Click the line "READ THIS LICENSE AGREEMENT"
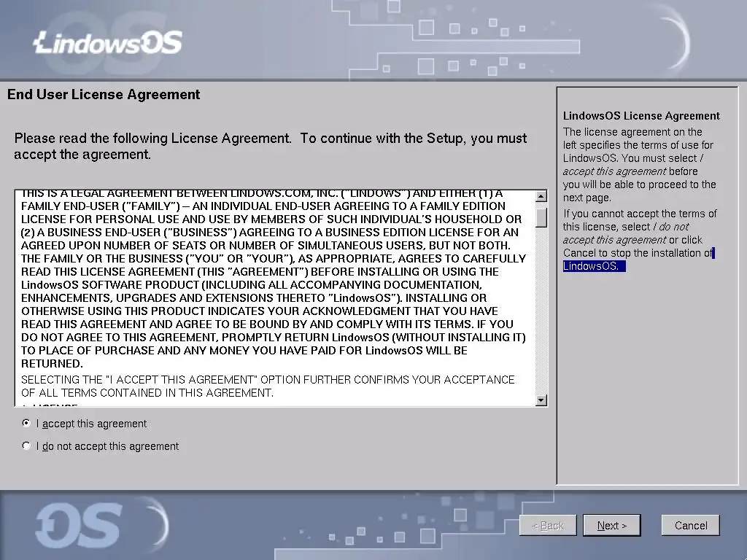The width and height of the screenshot is (747, 560). tap(260, 272)
